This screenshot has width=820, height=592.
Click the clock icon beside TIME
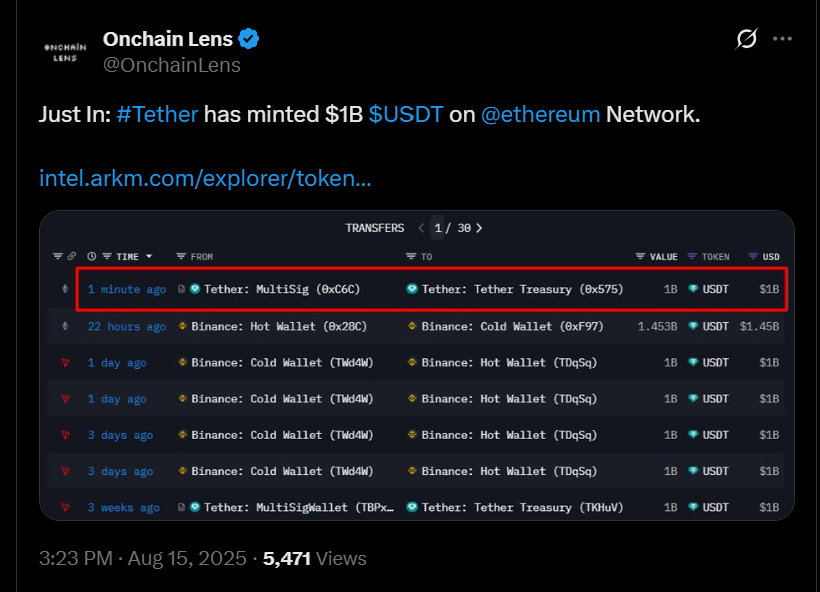coord(92,256)
